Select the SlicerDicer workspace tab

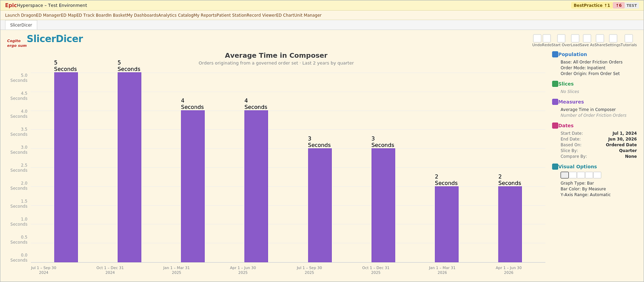click(x=21, y=25)
